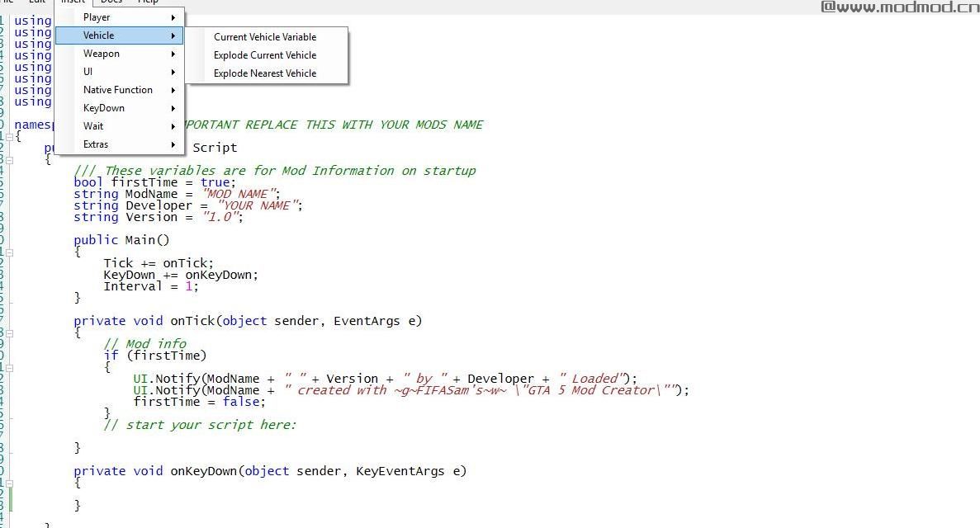Collapse the if (firstTime) block
The height and width of the screenshot is (528, 980).
pos(9,367)
